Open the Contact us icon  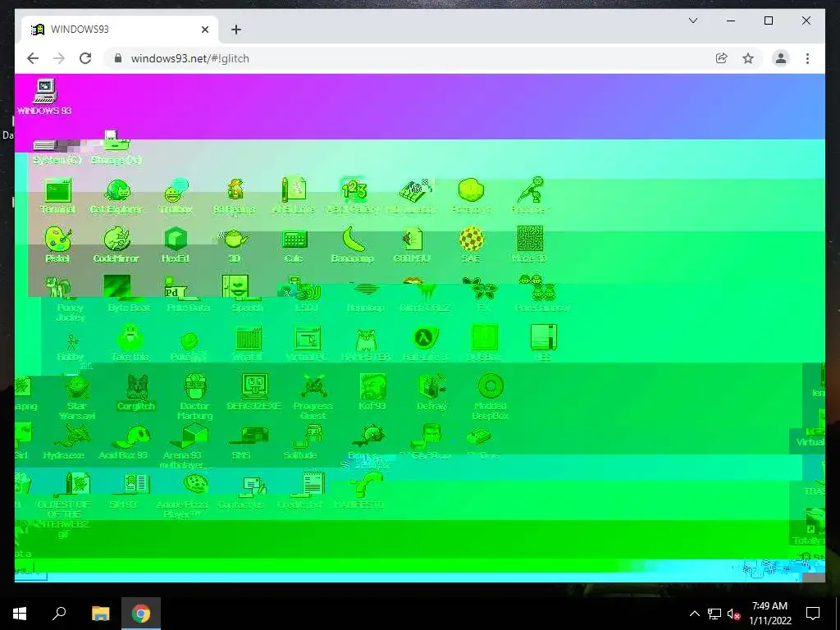pyautogui.click(x=254, y=486)
